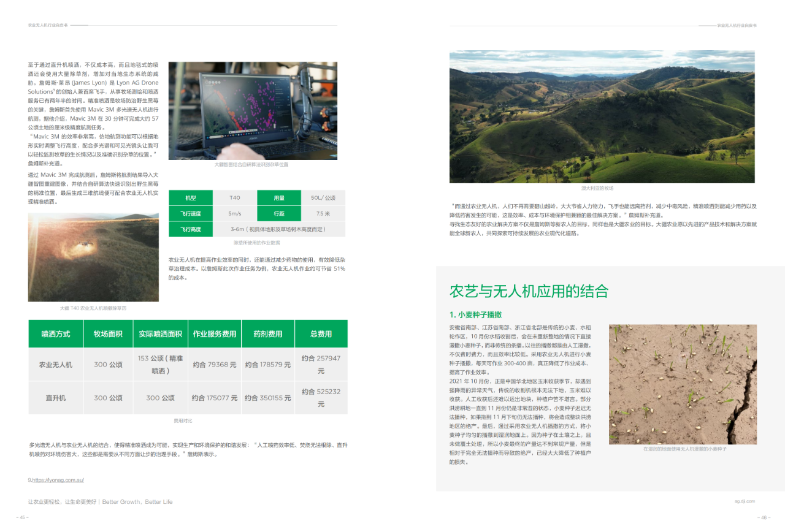
Task: Click the 行距 label cell
Action: click(279, 214)
